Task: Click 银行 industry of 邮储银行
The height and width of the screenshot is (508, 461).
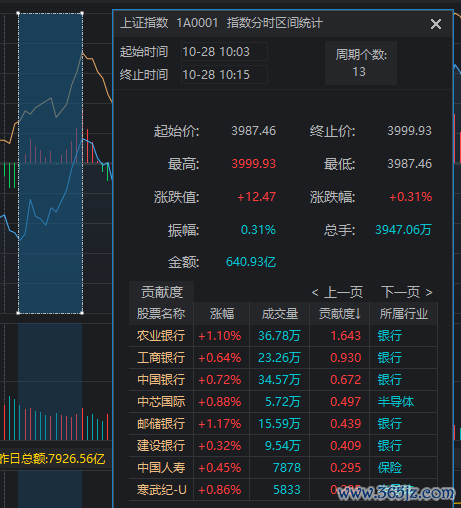Action: click(x=390, y=424)
